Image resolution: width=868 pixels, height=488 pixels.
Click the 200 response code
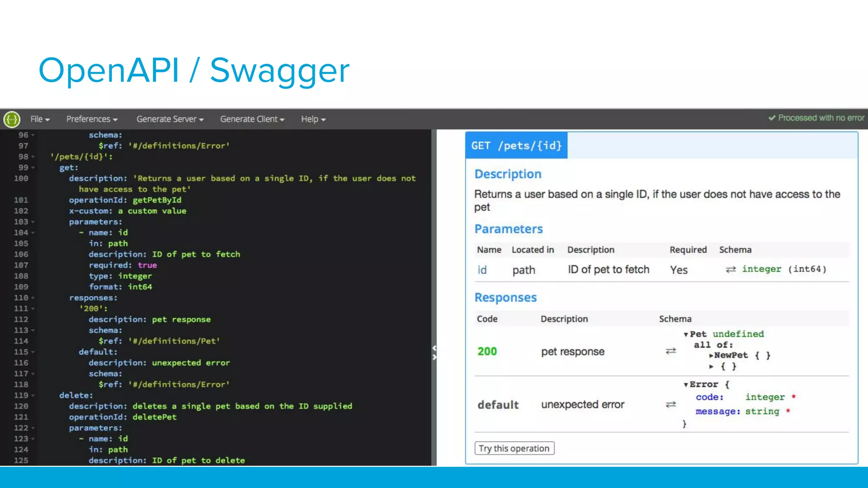click(x=487, y=351)
